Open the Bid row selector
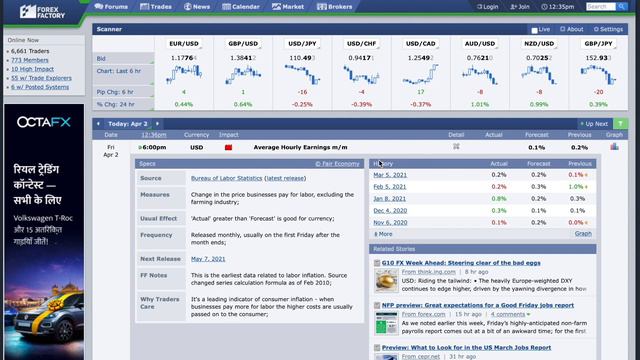This screenshot has height=360, width=640. point(124,58)
